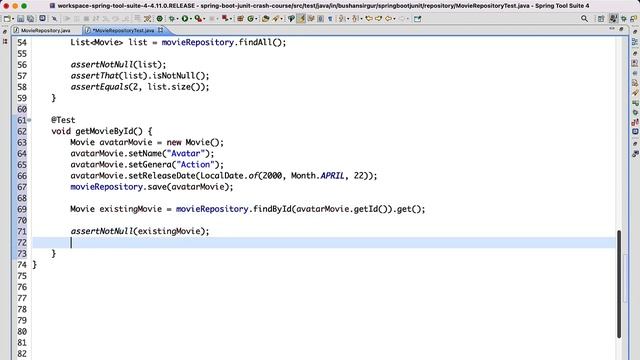Click the Open Task pencil icon

click(x=276, y=19)
